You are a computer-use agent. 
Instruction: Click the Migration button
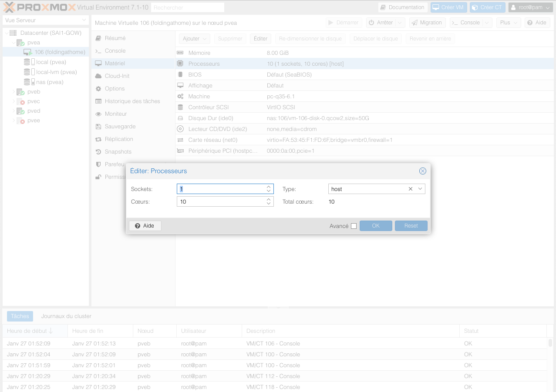[x=427, y=23]
